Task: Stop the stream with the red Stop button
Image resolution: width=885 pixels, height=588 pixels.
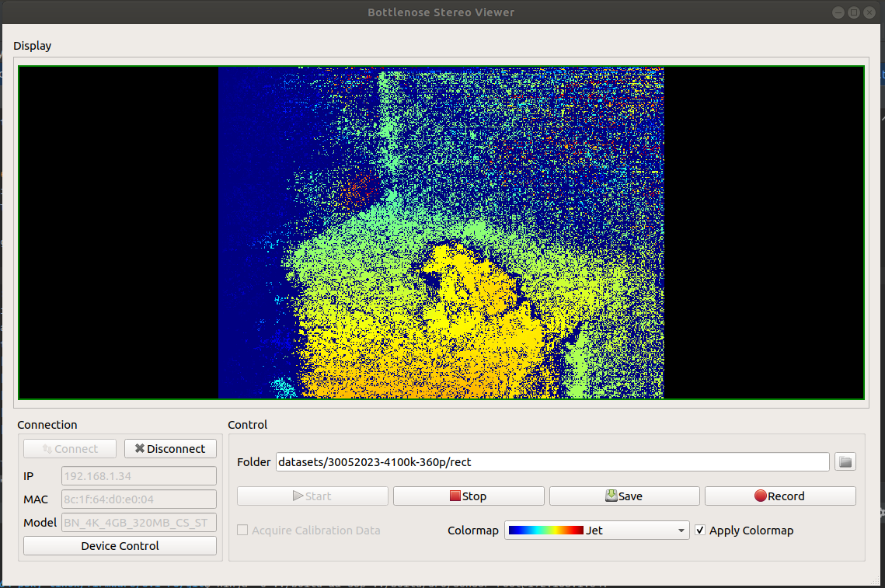Action: (469, 496)
